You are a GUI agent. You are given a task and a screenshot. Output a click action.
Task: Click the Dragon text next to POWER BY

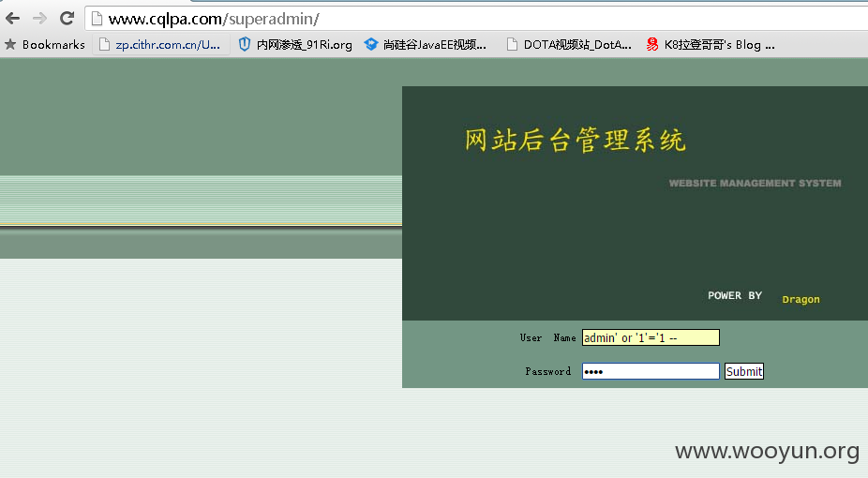(801, 299)
